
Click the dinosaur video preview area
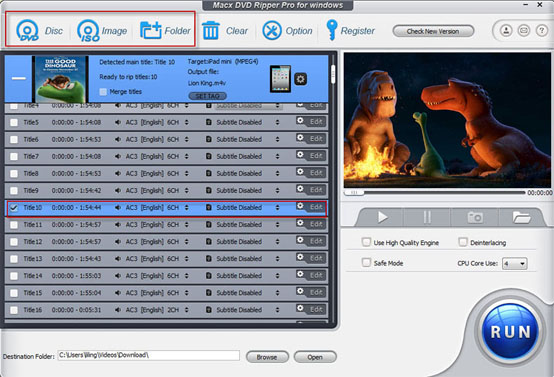(447, 120)
